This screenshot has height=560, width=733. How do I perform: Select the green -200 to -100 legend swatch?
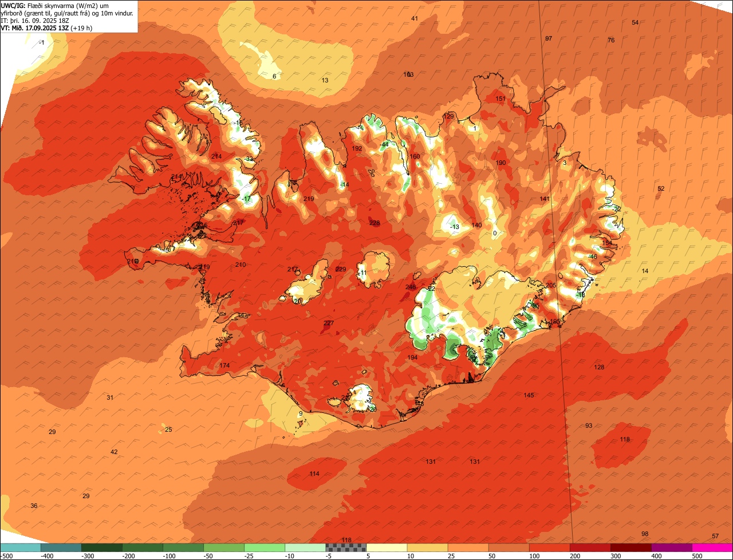[x=142, y=547]
